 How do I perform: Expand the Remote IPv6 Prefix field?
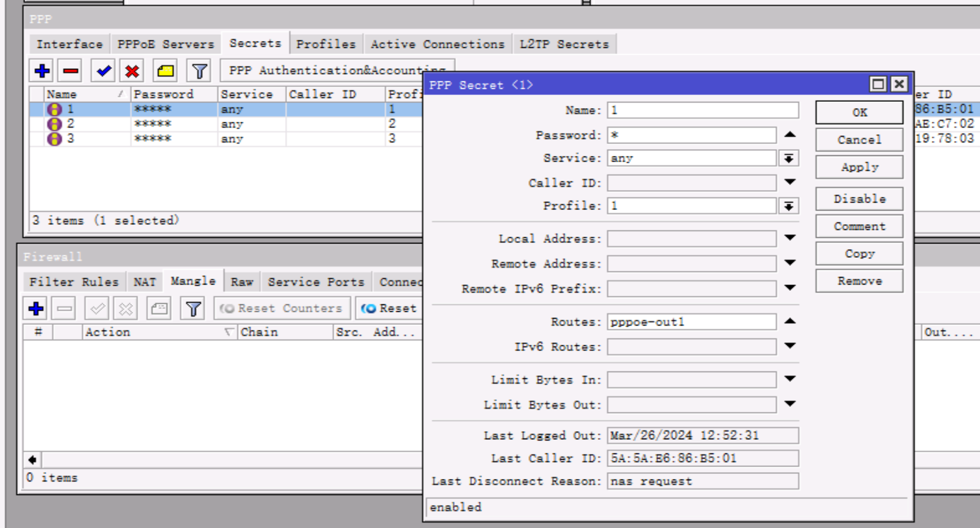[x=789, y=288]
